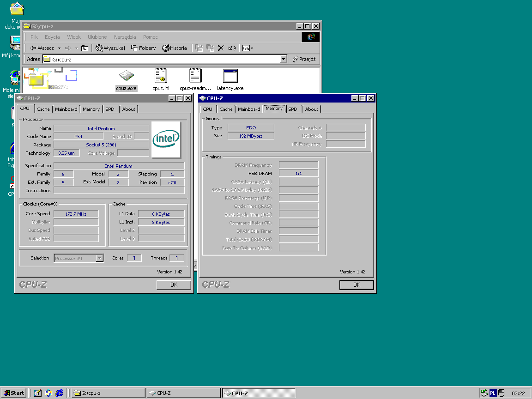The image size is (532, 399).
Task: Switch to G:\cpu-z taskbar button
Action: tap(108, 393)
